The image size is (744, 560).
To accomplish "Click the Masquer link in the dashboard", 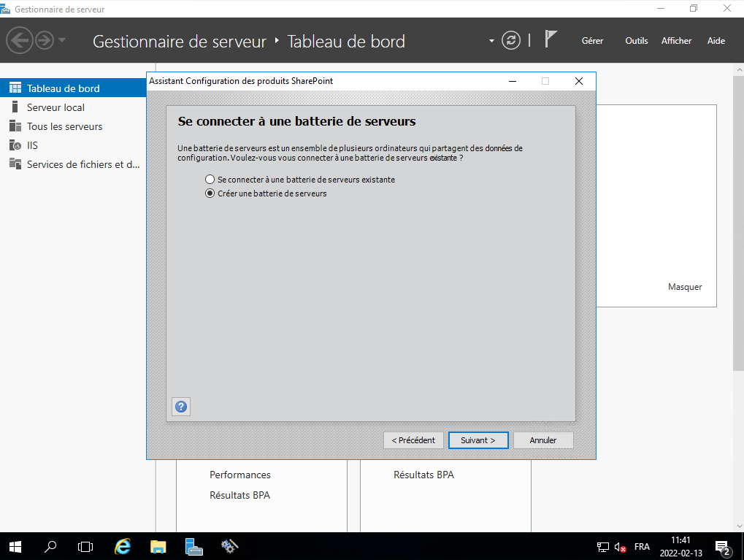I will click(685, 287).
